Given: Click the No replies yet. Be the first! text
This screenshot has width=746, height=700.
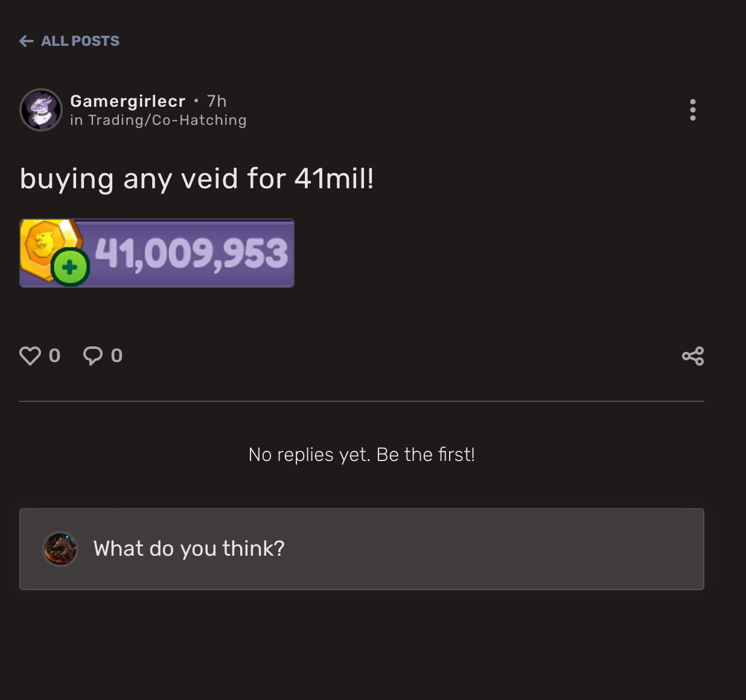Looking at the screenshot, I should click(361, 454).
